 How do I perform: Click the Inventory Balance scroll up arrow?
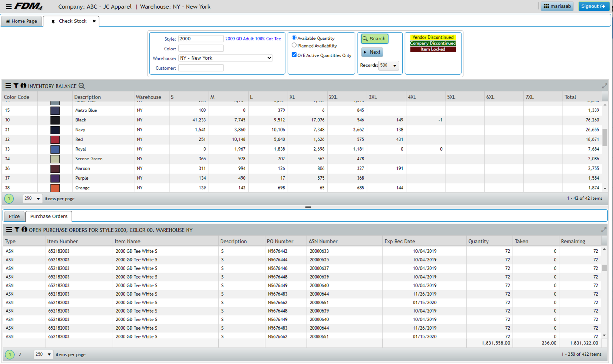[605, 105]
